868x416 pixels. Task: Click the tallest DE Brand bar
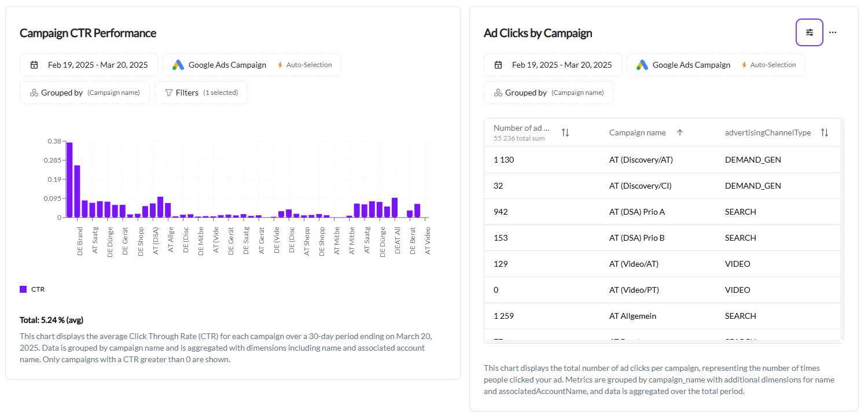(x=69, y=179)
